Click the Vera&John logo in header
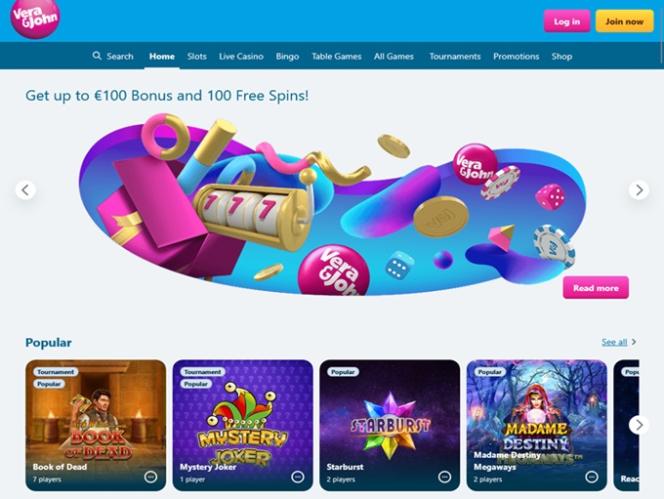 tap(35, 17)
